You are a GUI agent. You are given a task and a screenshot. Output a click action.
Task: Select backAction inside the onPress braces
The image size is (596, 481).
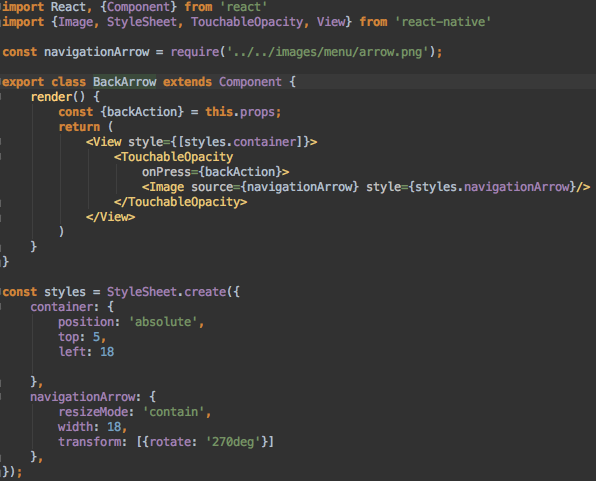[240, 172]
